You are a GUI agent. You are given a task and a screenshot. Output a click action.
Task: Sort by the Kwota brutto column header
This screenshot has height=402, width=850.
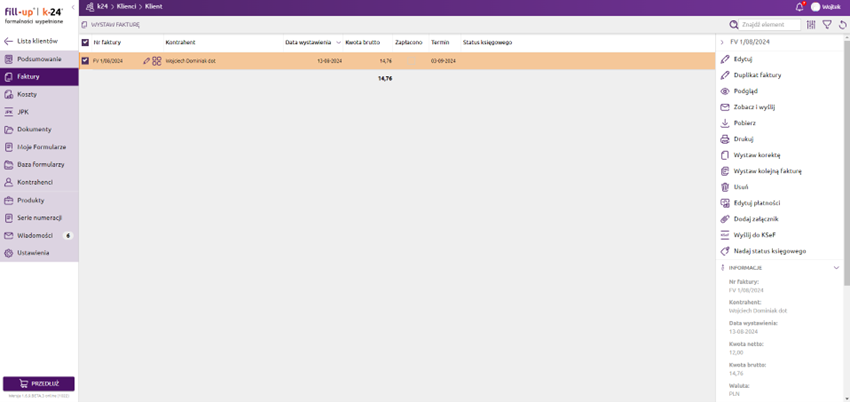pyautogui.click(x=363, y=42)
